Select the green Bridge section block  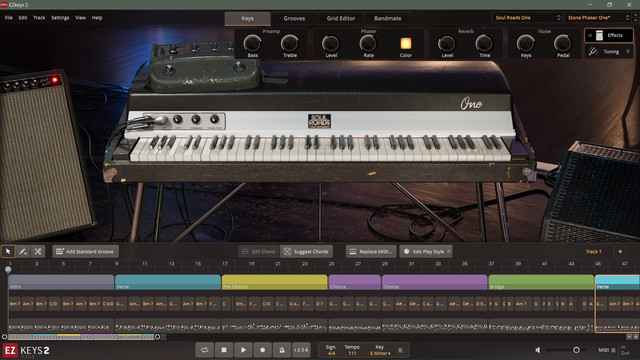click(x=541, y=282)
